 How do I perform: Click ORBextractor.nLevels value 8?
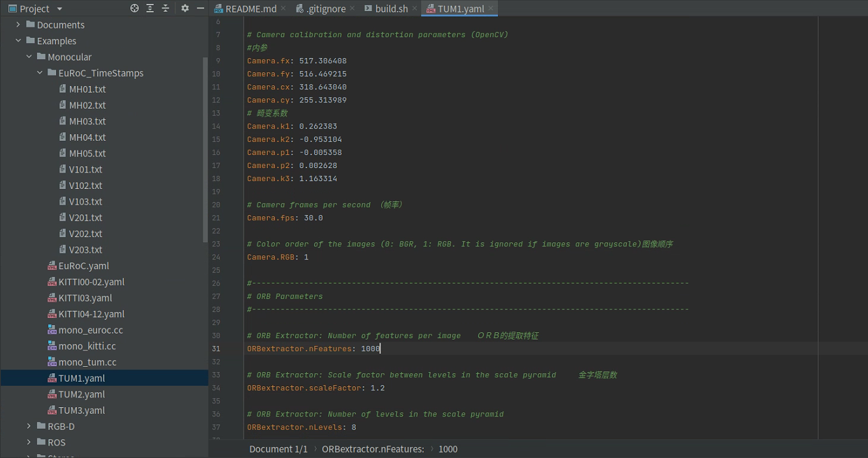pyautogui.click(x=354, y=427)
